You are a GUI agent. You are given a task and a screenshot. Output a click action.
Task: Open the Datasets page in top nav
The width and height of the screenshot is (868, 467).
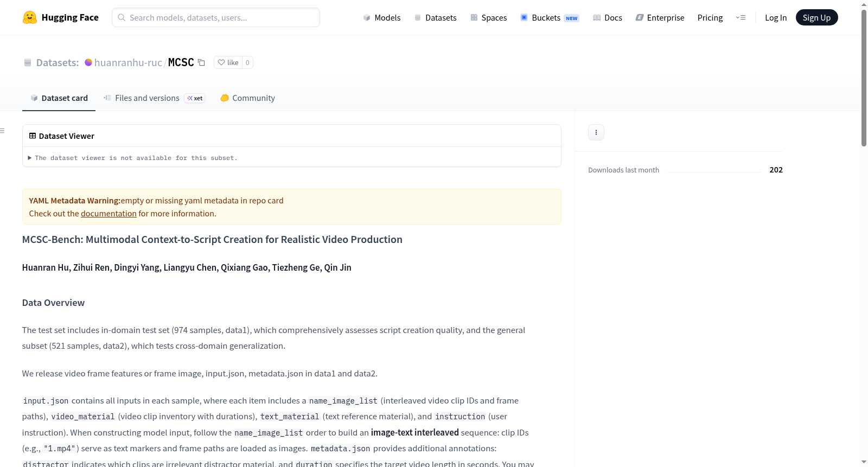(436, 17)
